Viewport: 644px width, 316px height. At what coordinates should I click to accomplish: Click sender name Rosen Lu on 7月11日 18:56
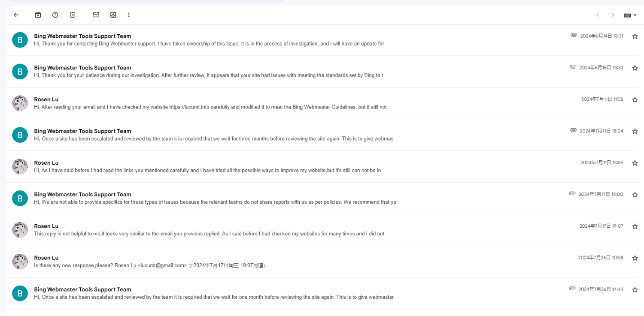46,163
